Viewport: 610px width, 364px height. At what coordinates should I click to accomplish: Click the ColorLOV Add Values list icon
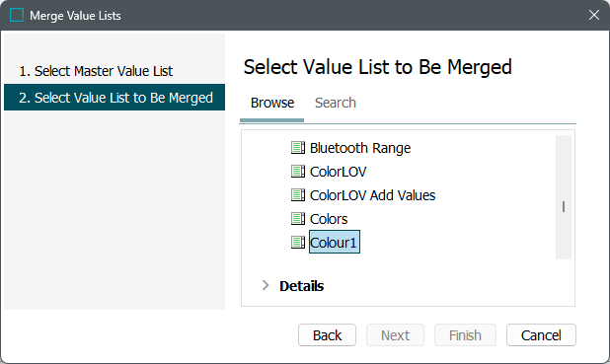click(x=298, y=195)
